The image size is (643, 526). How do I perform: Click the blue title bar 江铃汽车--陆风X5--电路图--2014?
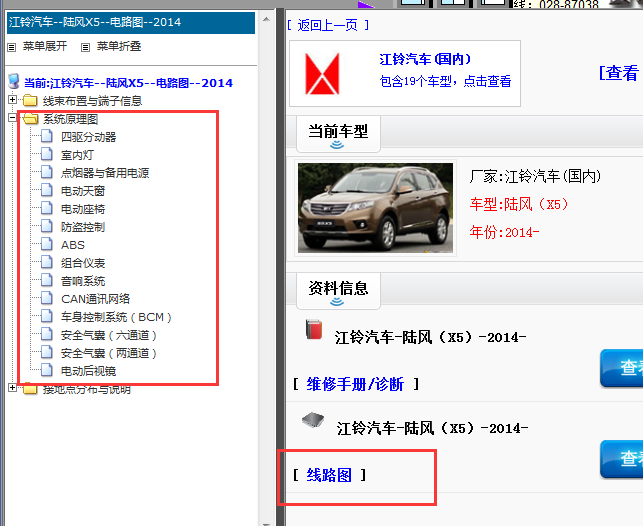[131, 22]
